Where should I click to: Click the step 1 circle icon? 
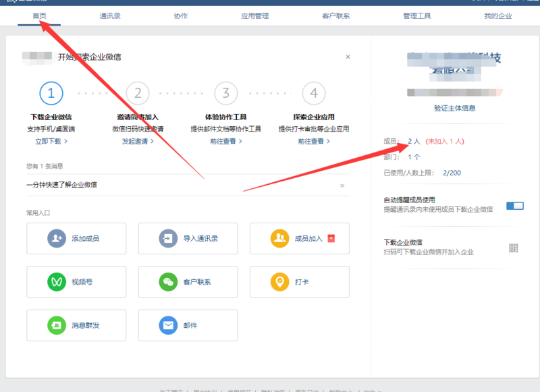click(51, 93)
